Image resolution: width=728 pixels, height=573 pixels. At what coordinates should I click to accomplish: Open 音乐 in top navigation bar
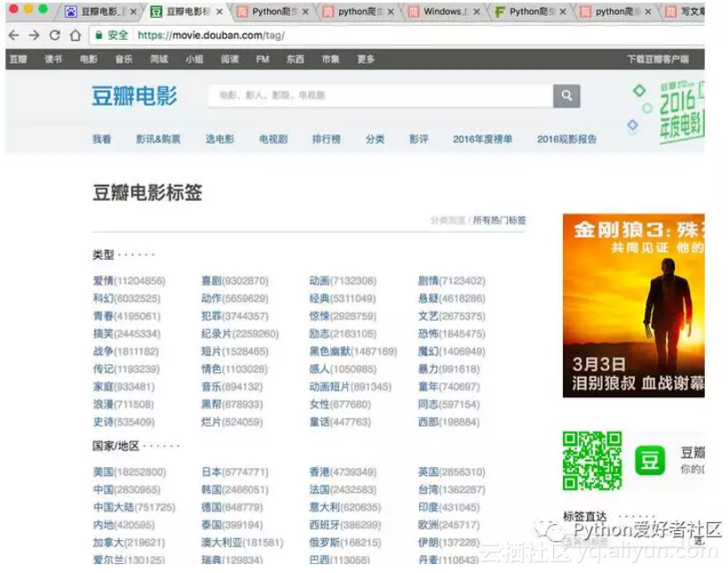(x=123, y=59)
